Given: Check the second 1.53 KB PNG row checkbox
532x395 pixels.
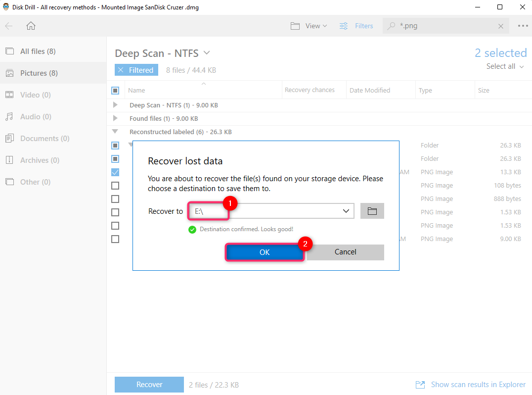Looking at the screenshot, I should (115, 226).
